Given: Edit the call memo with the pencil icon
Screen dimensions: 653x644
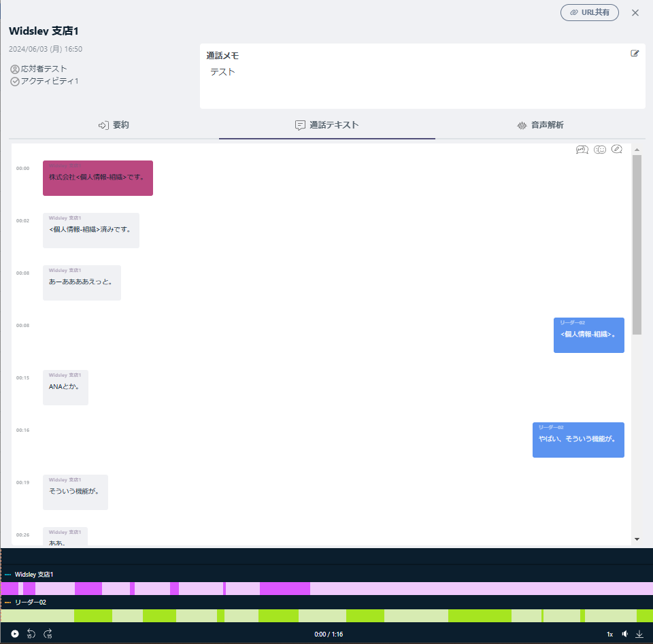Looking at the screenshot, I should pyautogui.click(x=635, y=53).
